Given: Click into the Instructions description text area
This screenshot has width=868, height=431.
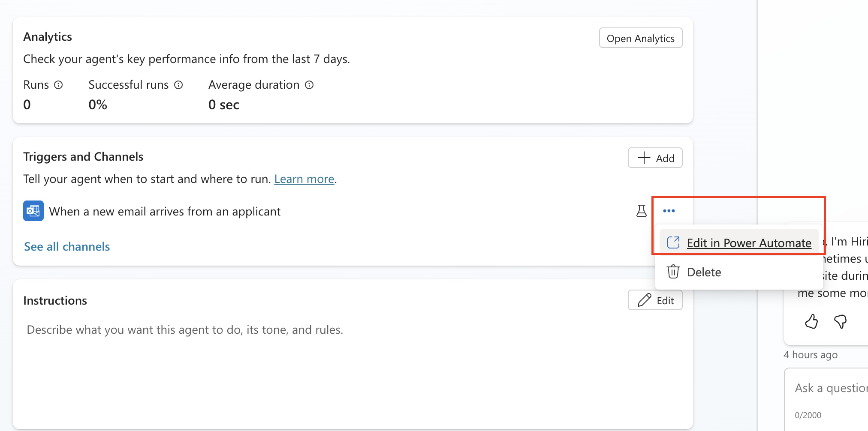Looking at the screenshot, I should coord(184,330).
